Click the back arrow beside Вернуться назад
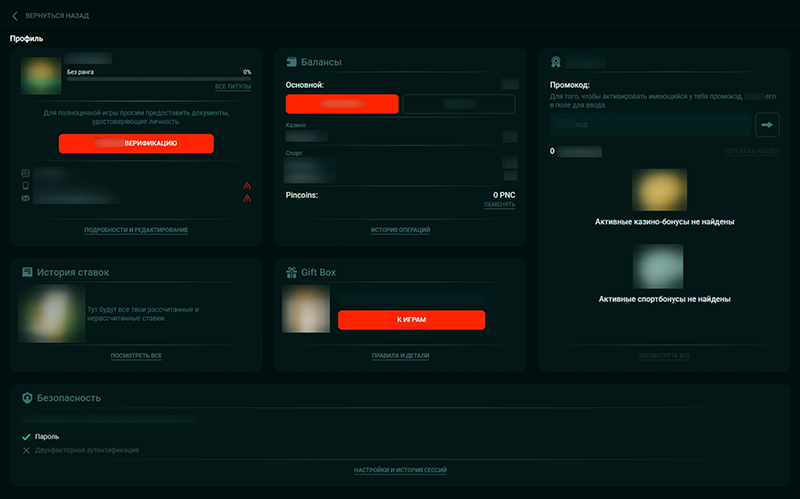 [15, 16]
